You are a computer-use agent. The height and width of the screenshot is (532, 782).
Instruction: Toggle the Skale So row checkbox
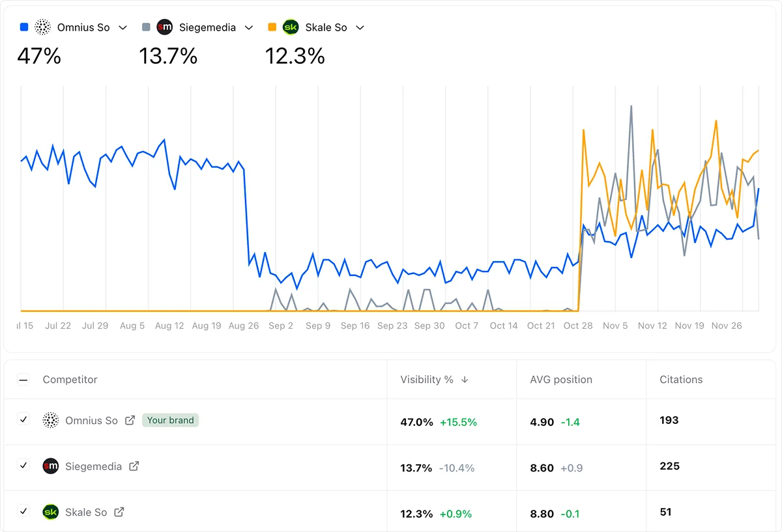click(23, 512)
